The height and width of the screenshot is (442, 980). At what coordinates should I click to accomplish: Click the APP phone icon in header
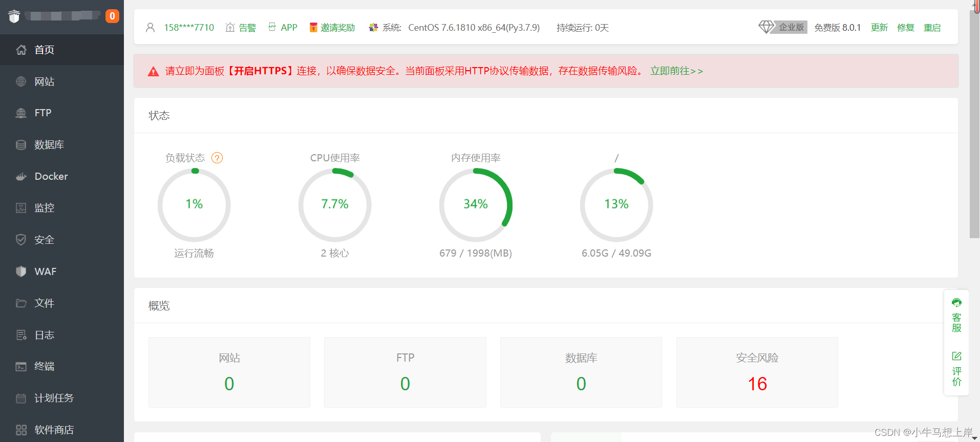[272, 27]
